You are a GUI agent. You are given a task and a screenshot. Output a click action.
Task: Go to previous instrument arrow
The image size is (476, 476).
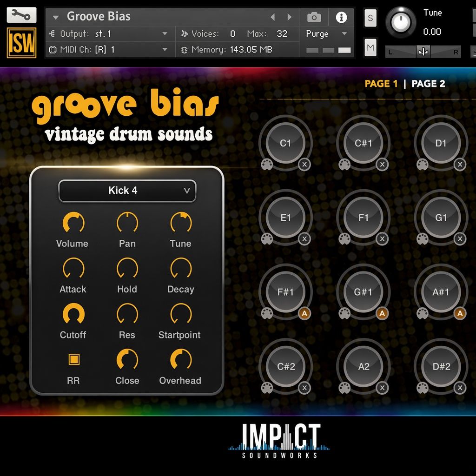pos(272,17)
